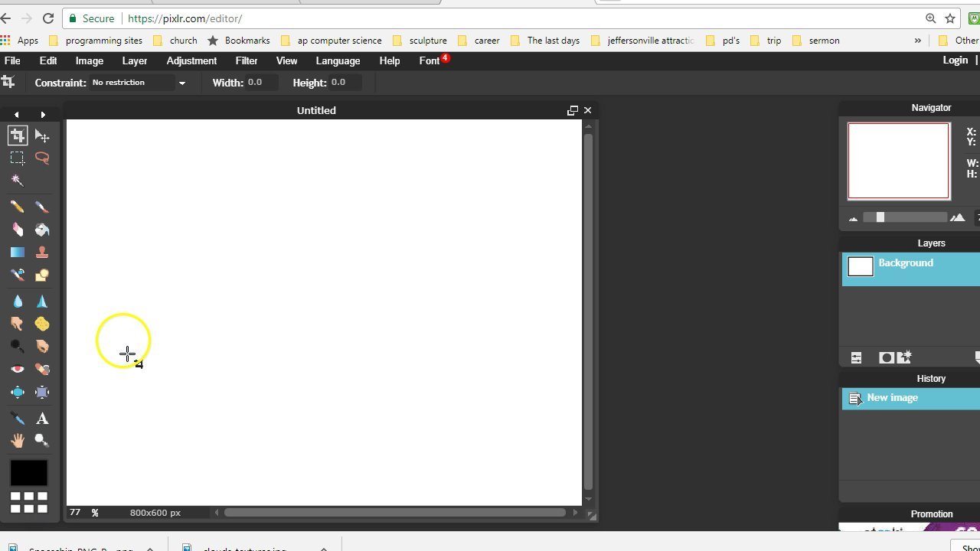
Task: Open the Filter menu
Action: click(247, 60)
